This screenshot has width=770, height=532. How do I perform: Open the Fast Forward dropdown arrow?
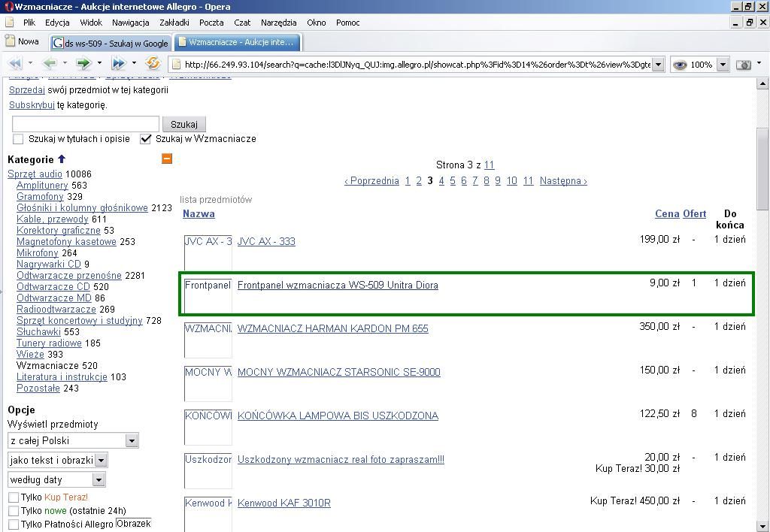(x=134, y=63)
